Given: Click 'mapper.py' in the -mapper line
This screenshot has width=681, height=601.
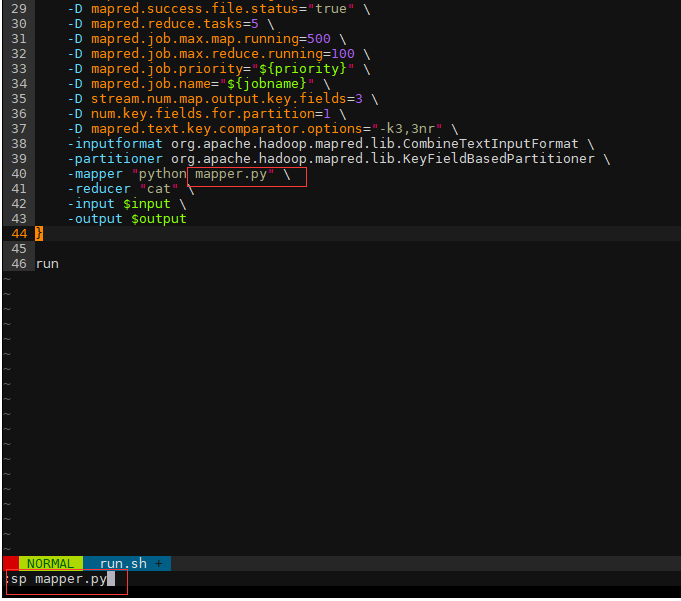Looking at the screenshot, I should coord(231,174).
